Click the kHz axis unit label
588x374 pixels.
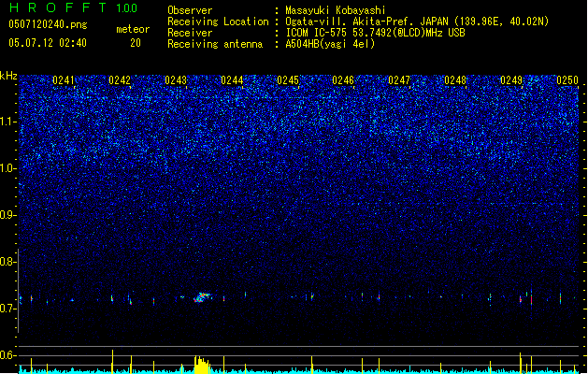coord(8,76)
